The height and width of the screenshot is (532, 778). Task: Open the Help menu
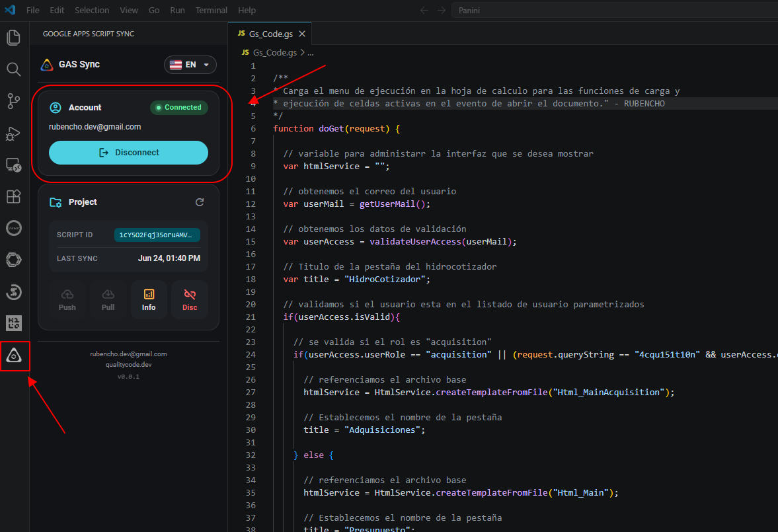tap(247, 10)
